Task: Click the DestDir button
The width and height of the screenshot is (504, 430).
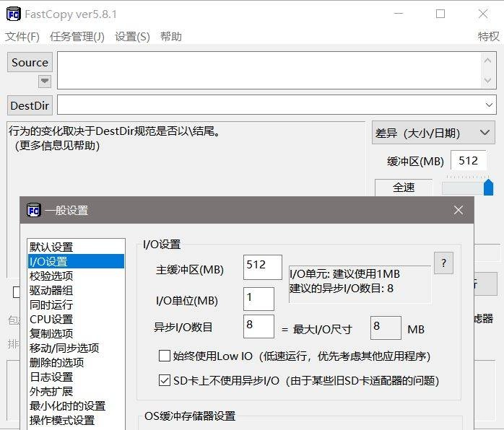Action: tap(30, 105)
